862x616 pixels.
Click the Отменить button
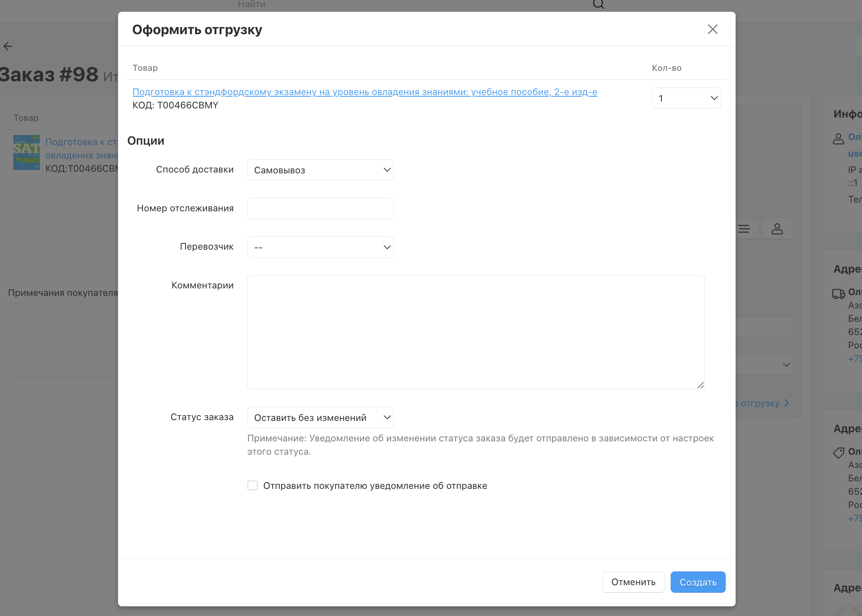(x=633, y=582)
